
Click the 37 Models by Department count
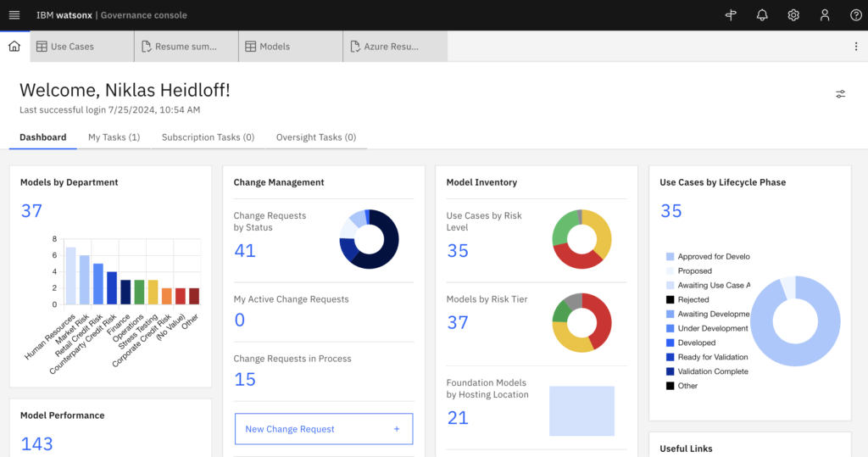(x=31, y=211)
